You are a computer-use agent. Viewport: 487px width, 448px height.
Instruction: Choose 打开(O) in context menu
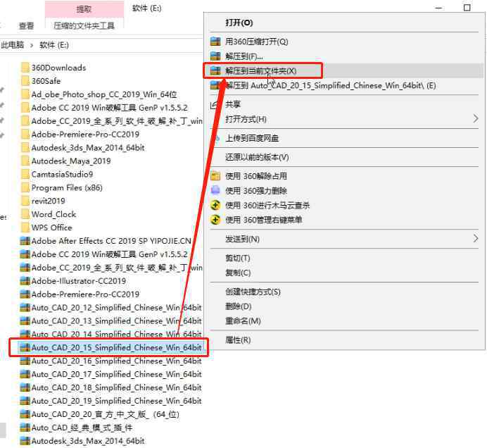point(239,23)
